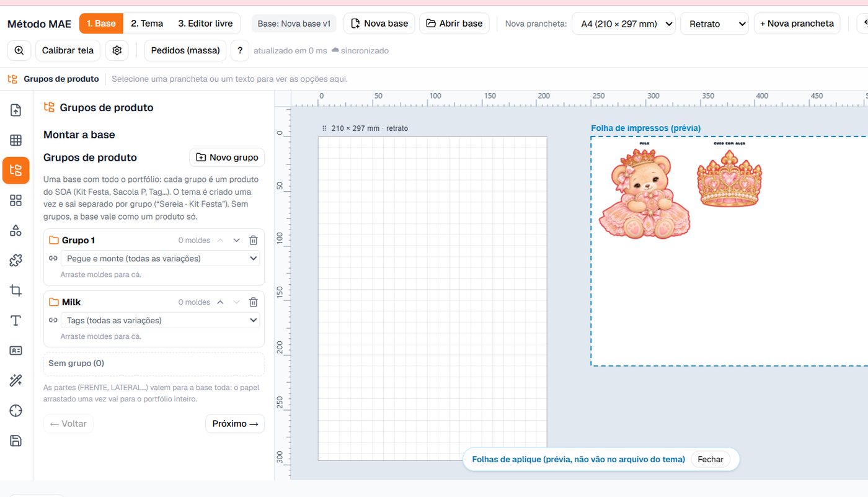Click the Calibrar tela button
The width and height of the screenshot is (868, 497).
point(68,50)
